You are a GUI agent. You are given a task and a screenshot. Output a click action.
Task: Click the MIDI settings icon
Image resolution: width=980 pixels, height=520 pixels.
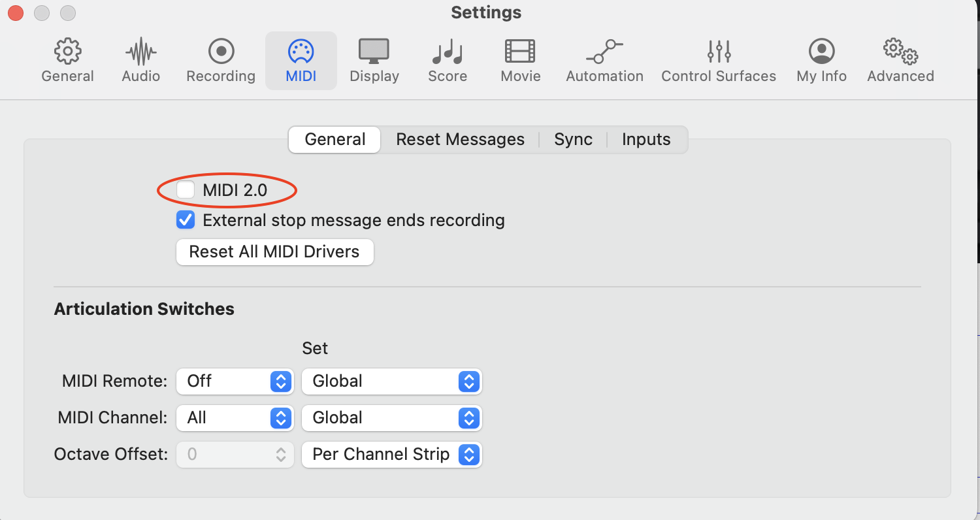pyautogui.click(x=301, y=59)
